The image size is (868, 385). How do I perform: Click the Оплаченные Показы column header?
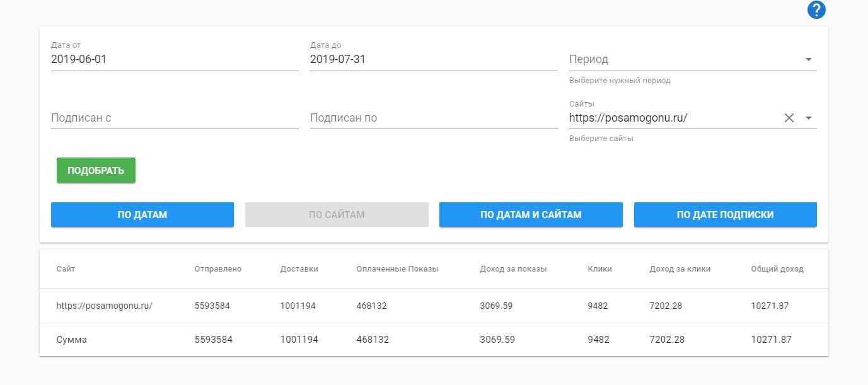click(397, 269)
